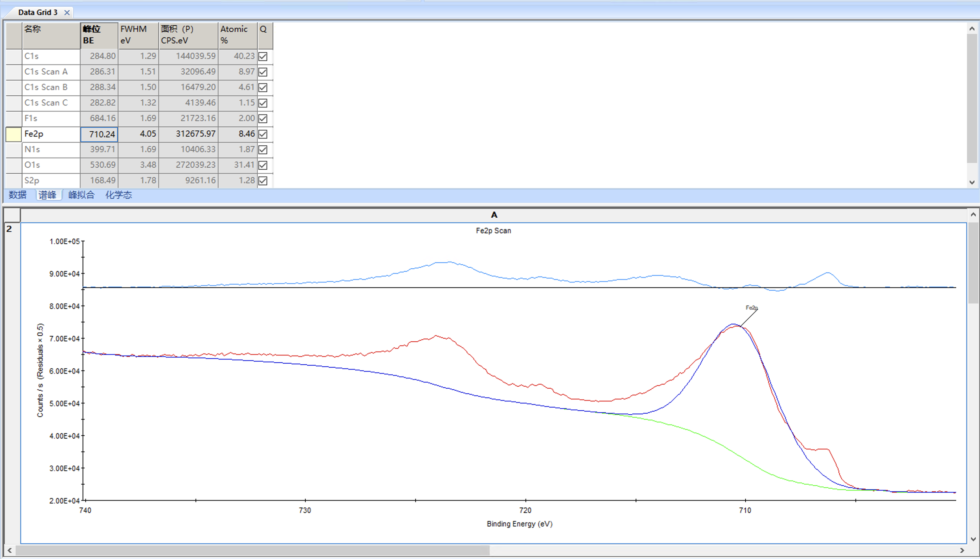Click the column A header of spectrum
This screenshot has width=980, height=559.
pyautogui.click(x=494, y=215)
